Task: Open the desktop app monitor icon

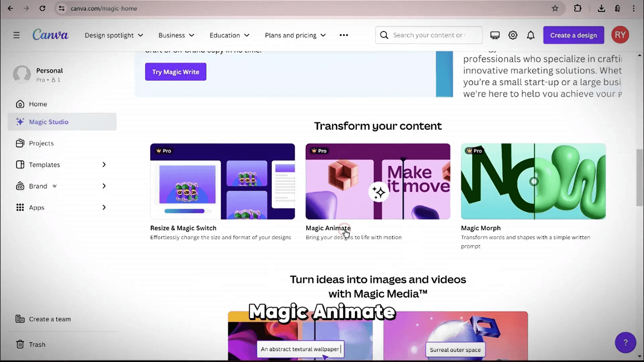Action: point(495,35)
